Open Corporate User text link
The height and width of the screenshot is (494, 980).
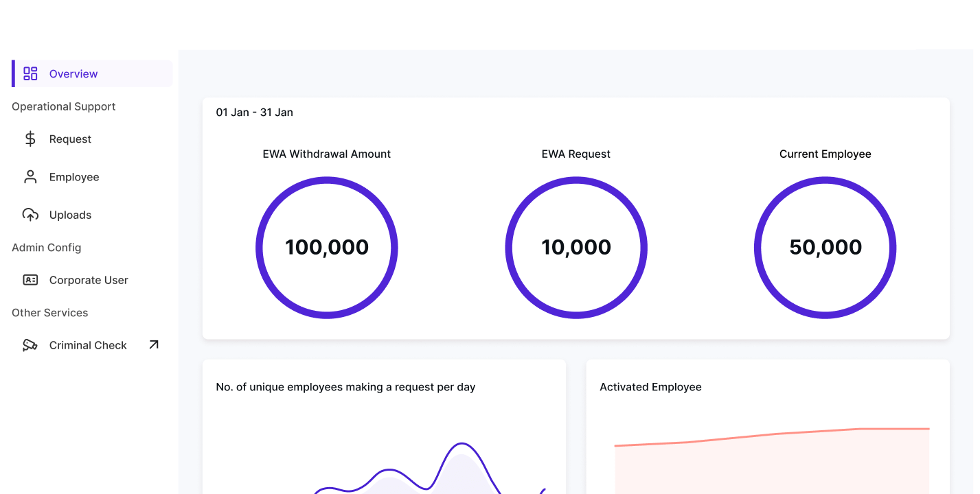(x=89, y=280)
